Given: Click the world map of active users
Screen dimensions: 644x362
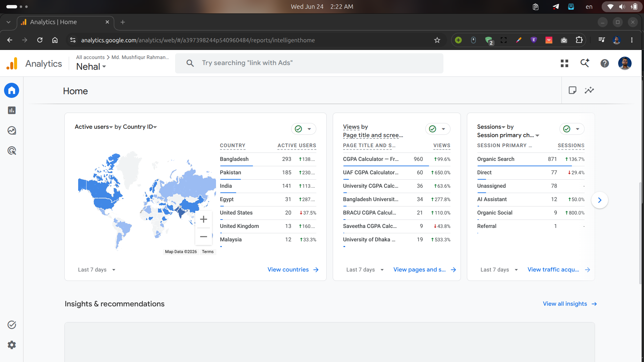Looking at the screenshot, I should 147,201.
